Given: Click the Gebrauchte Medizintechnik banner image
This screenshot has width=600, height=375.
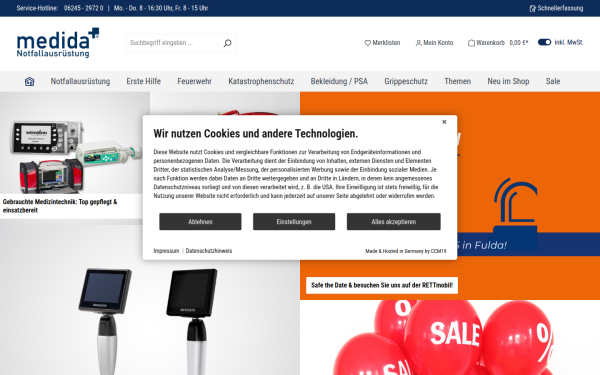Looking at the screenshot, I should click(x=75, y=143).
